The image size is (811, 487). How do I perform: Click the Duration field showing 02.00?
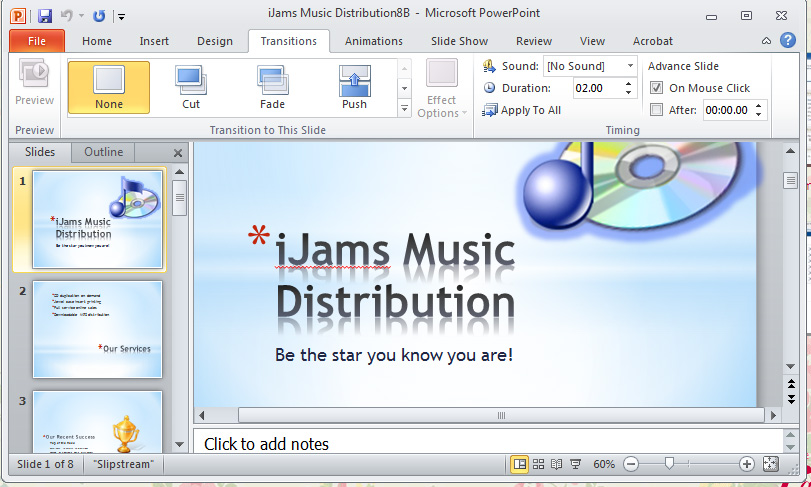[x=597, y=88]
